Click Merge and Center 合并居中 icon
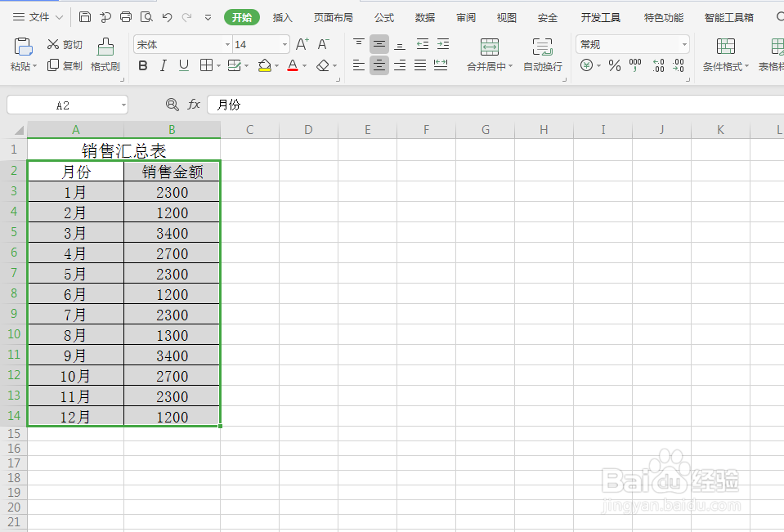 [x=490, y=47]
